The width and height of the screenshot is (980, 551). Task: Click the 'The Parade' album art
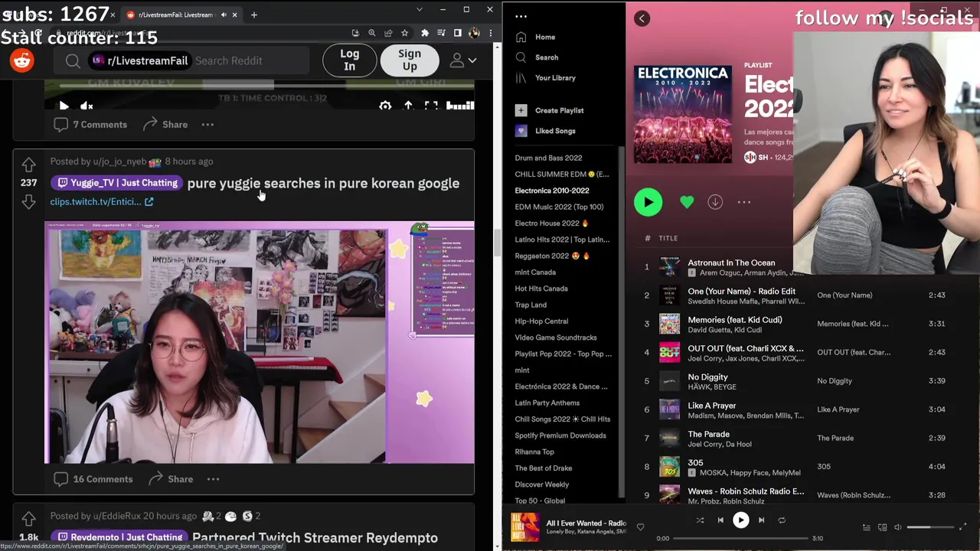[x=669, y=438]
